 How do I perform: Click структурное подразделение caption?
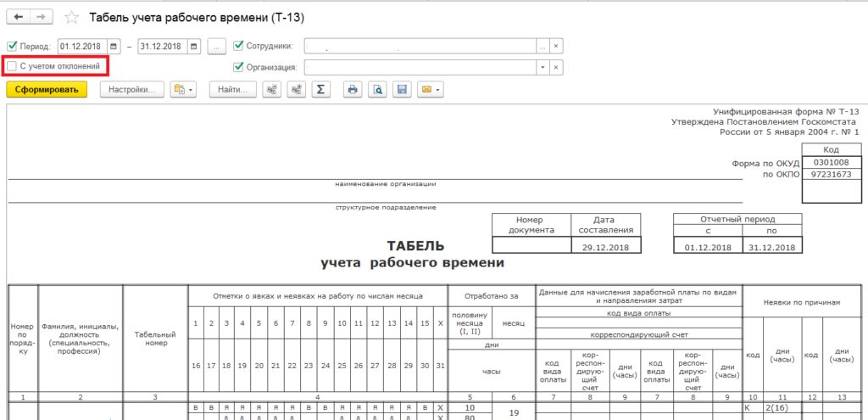coord(386,208)
